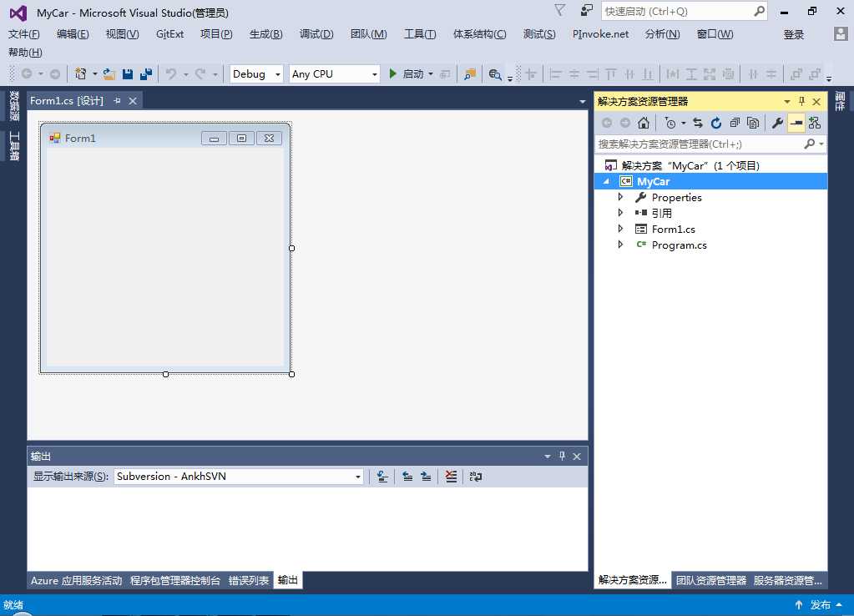Toggle auto-hide pin of Output panel
854x616 pixels.
coord(562,456)
